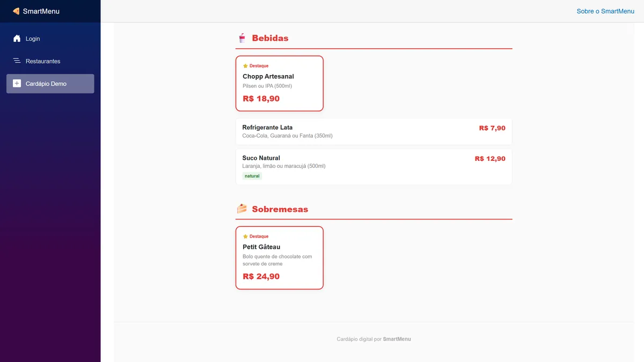
Task: Click the R$ 12,90 price
Action: [490, 159]
